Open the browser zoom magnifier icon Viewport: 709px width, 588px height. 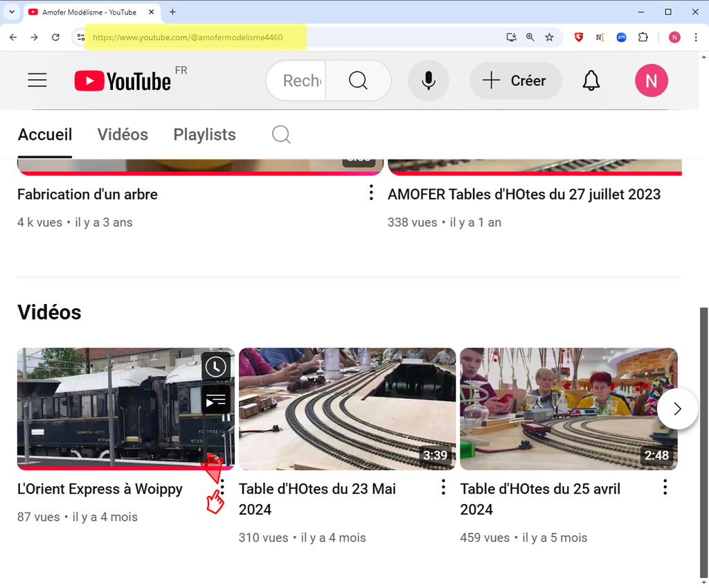(530, 37)
